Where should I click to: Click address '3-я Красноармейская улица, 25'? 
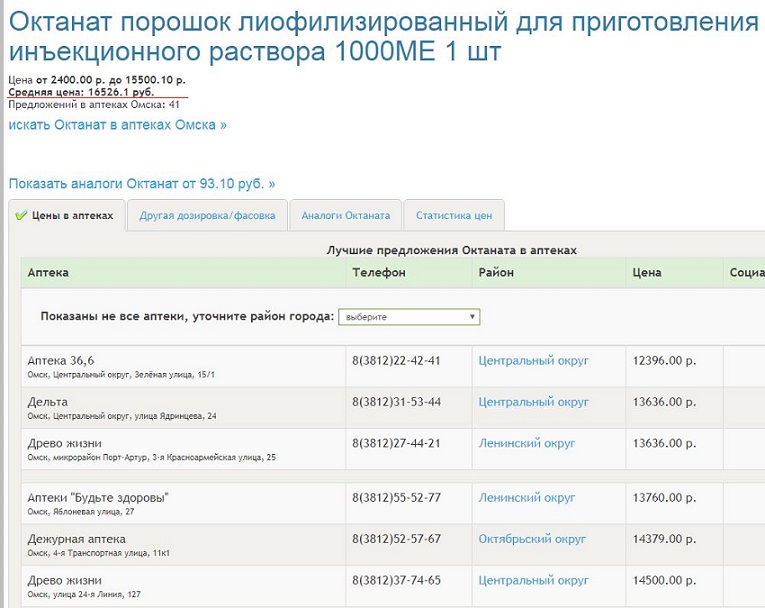click(x=214, y=457)
